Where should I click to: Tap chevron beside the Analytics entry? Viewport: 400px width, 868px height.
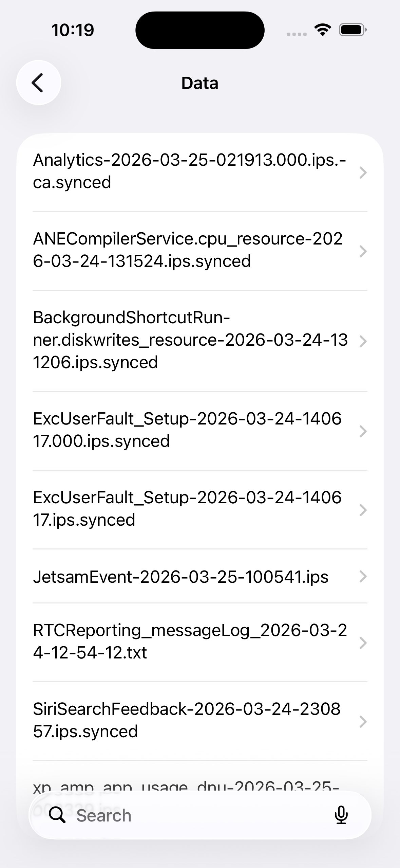(363, 173)
